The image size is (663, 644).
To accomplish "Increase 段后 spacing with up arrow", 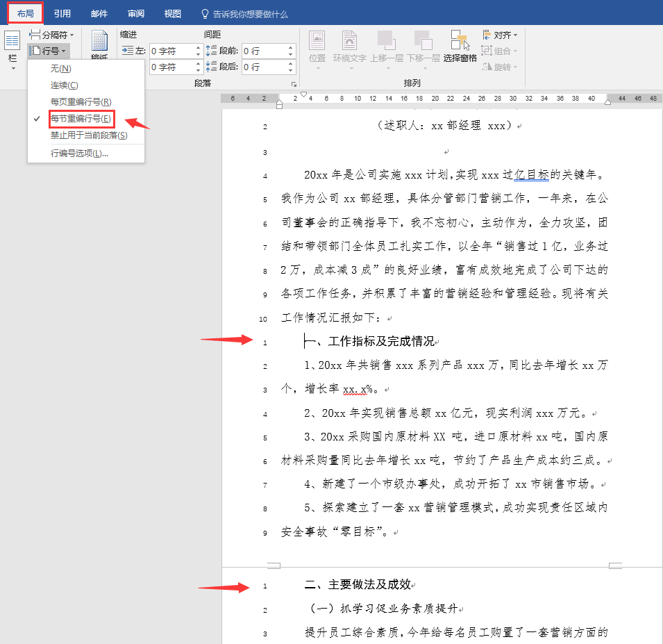I will (x=290, y=64).
